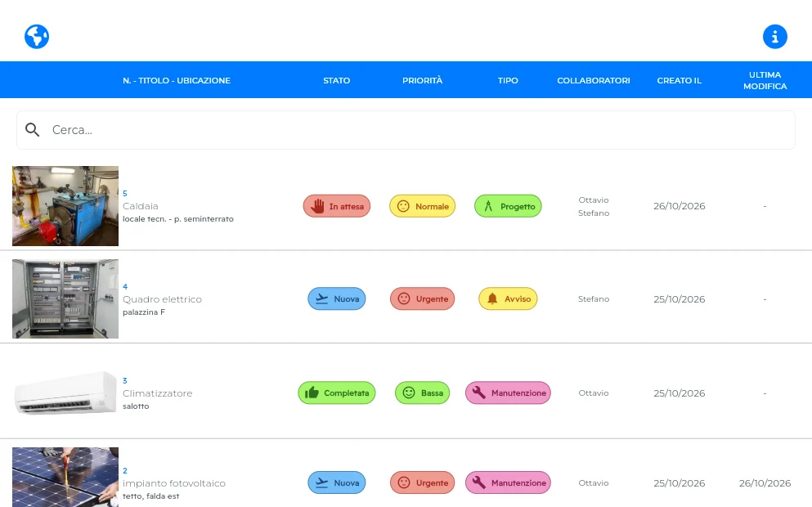Open the Climatizzatore thumbnail
Screen dimensions: 812x507
(x=65, y=393)
